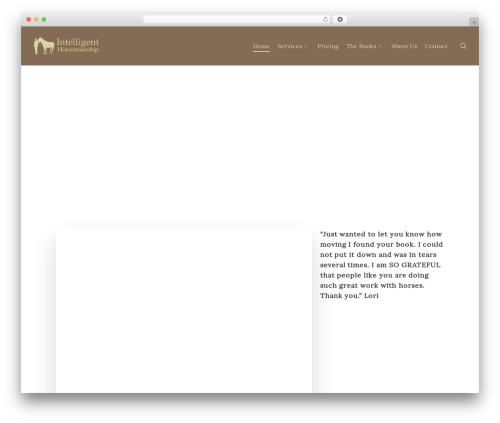
Task: Click the green maximize window button
Action: tap(44, 20)
